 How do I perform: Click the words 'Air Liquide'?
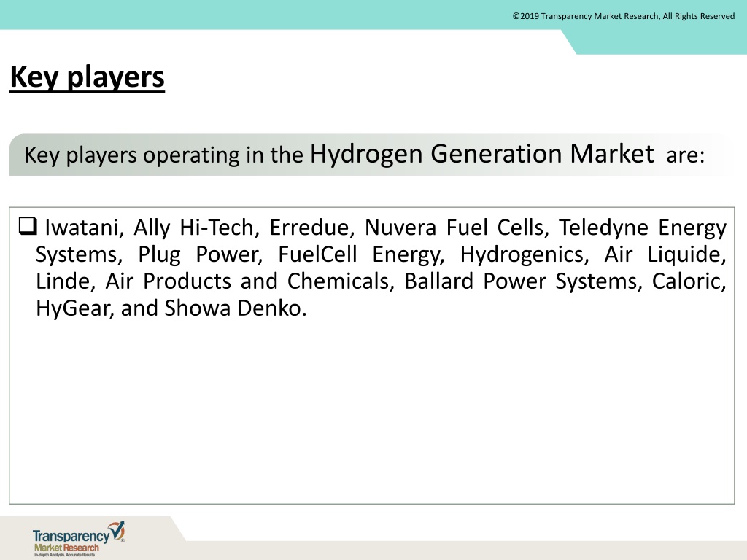click(x=663, y=254)
